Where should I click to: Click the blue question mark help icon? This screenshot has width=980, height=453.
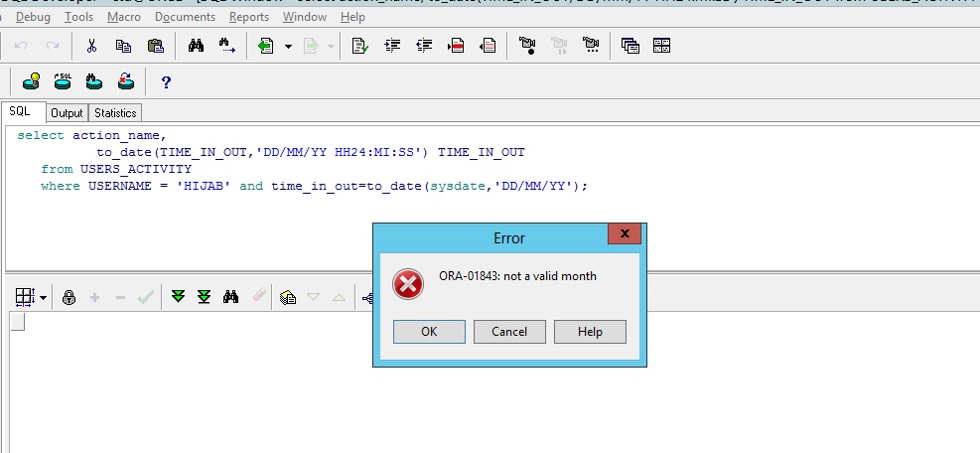coord(166,82)
